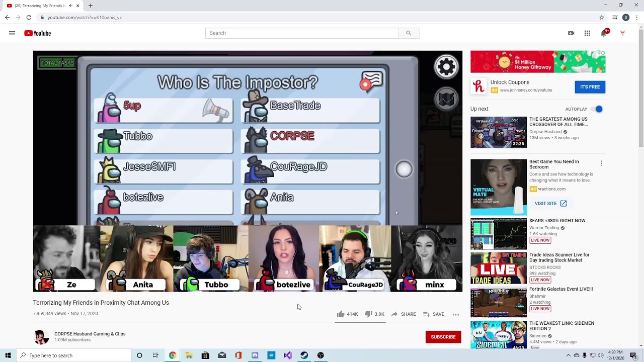
Task: Click the like/dislike ratio bar
Action: pos(360,322)
